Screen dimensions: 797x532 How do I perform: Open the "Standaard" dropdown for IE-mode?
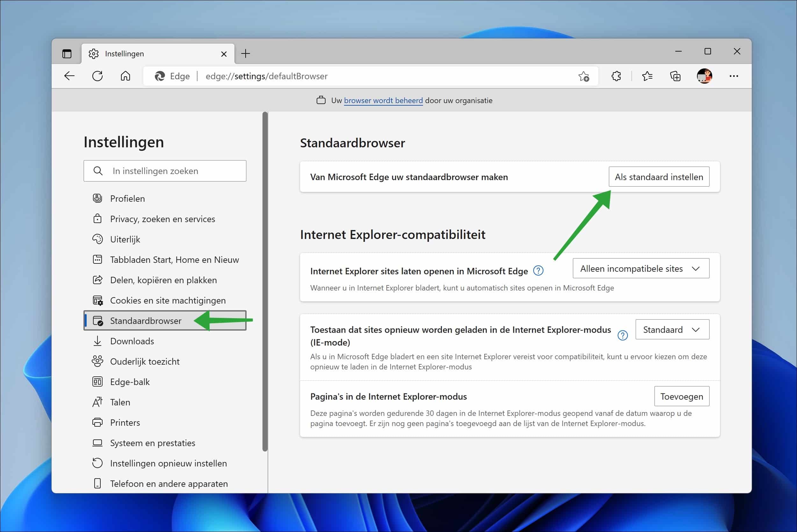tap(672, 329)
